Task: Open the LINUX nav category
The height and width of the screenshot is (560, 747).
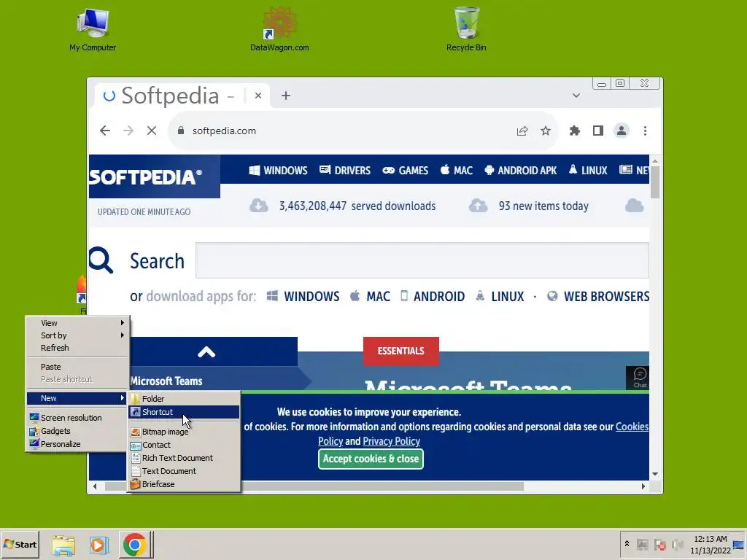Action: coord(588,171)
